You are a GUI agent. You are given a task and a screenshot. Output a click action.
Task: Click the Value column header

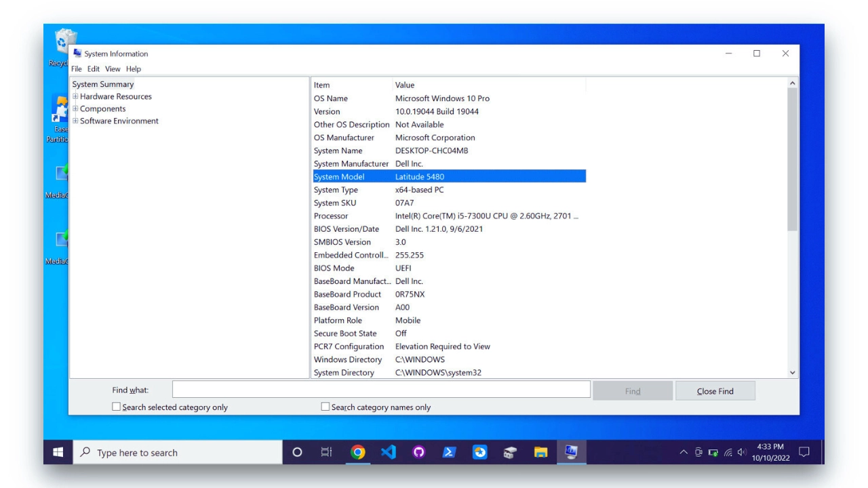[x=489, y=85]
